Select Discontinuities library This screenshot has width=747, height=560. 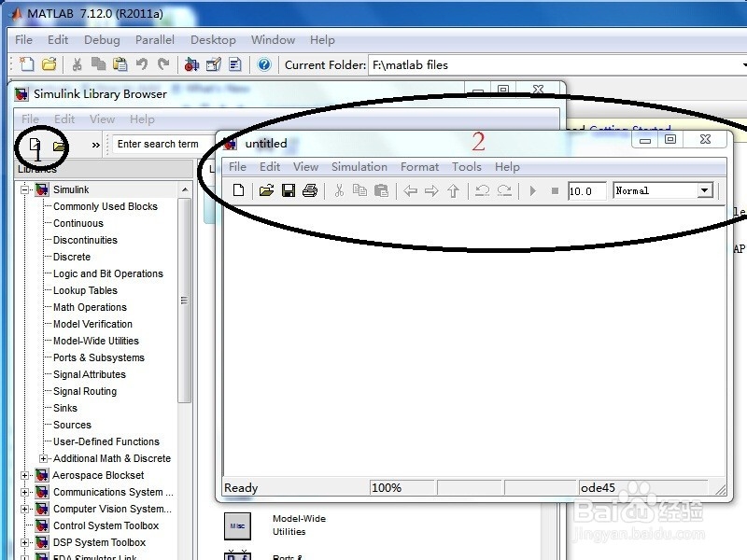point(85,240)
